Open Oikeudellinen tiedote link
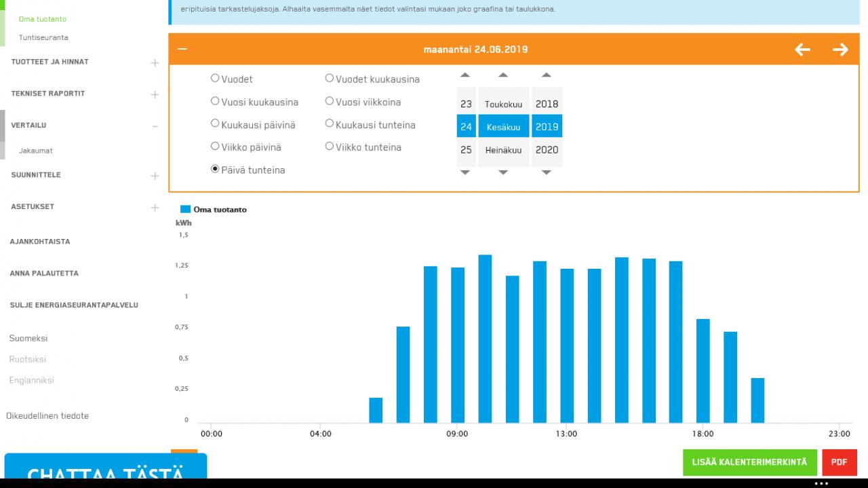 coord(47,416)
